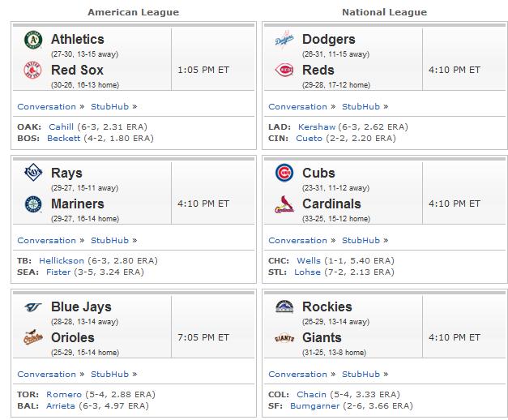Screen dimensions: 508x420
Task: Click the Blue Jays team logo
Action: [x=33, y=306]
